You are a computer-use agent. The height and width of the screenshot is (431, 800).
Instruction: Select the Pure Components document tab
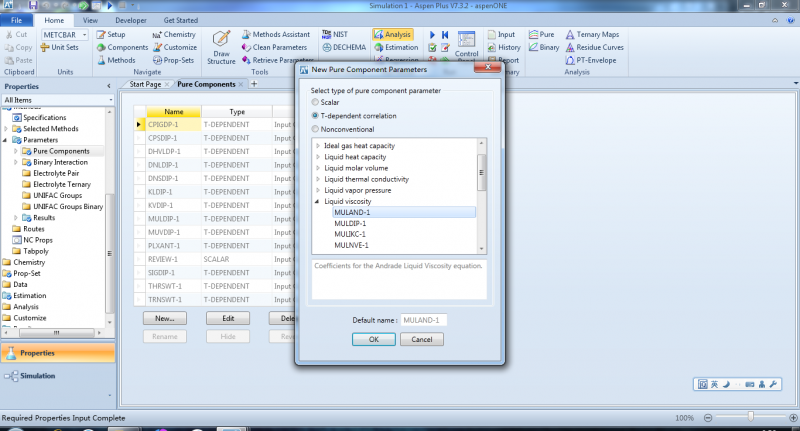click(x=206, y=84)
